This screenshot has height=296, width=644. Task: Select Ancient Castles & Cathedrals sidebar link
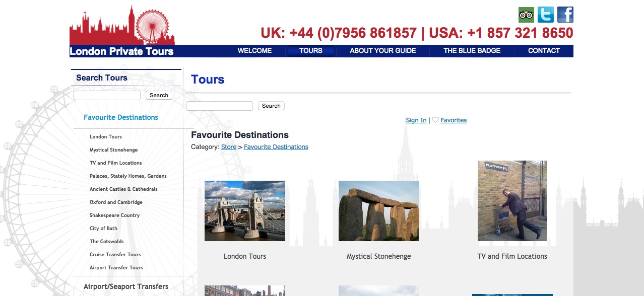click(123, 189)
